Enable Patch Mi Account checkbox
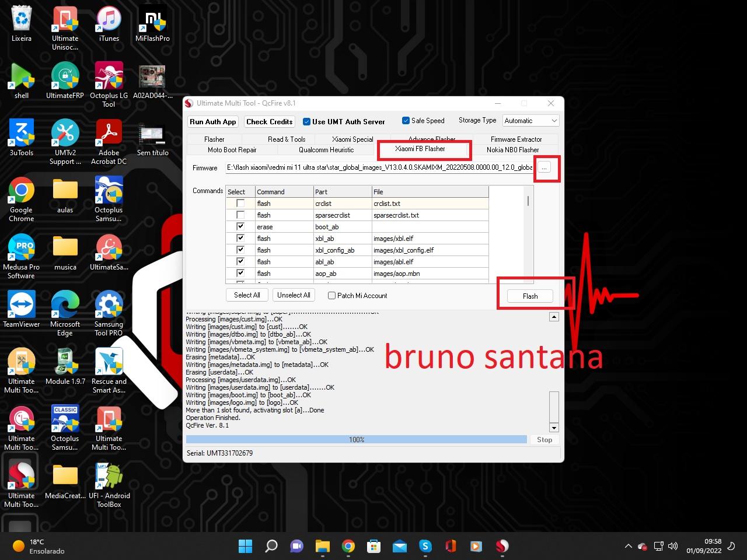 pyautogui.click(x=331, y=296)
